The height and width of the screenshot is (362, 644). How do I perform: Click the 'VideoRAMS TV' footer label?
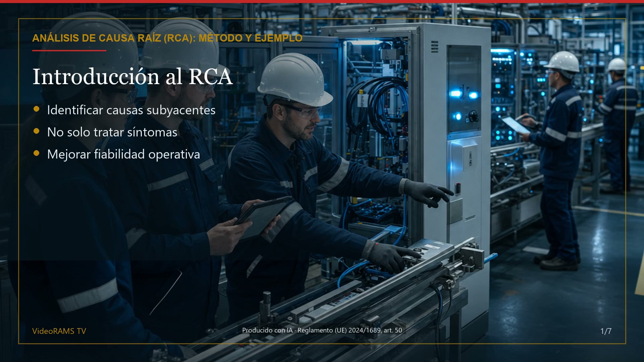tap(59, 331)
